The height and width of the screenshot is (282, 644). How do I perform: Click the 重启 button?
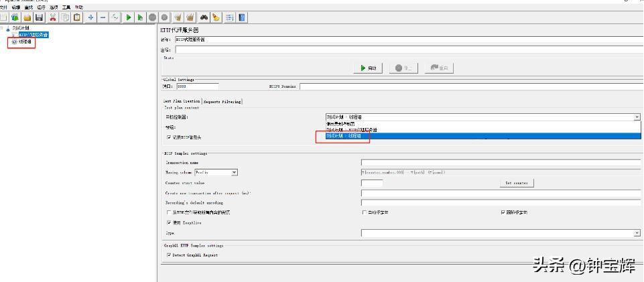tap(439, 68)
